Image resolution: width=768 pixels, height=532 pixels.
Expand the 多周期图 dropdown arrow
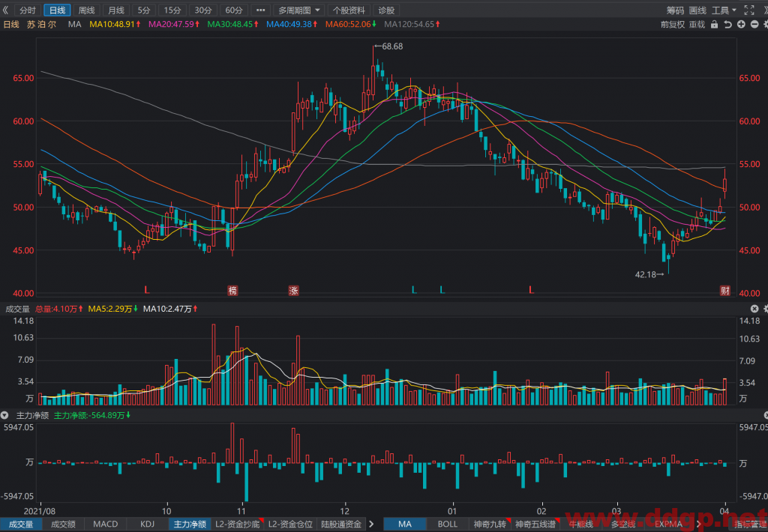pyautogui.click(x=317, y=10)
